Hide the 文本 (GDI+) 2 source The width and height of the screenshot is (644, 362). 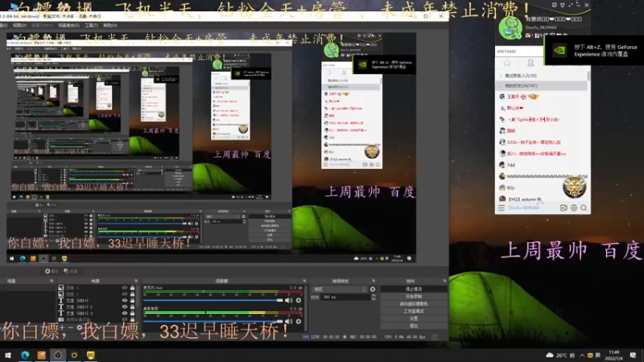(125, 306)
